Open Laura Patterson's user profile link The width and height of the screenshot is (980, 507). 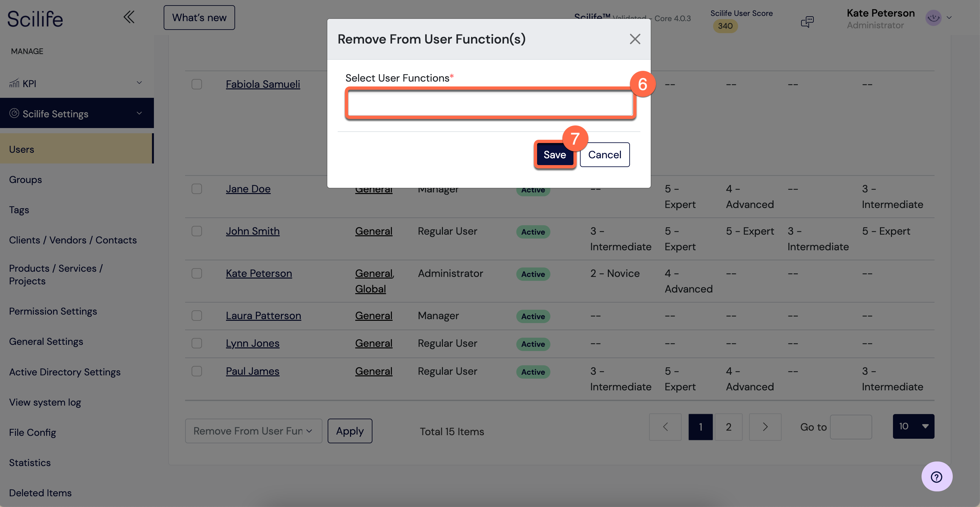tap(263, 316)
